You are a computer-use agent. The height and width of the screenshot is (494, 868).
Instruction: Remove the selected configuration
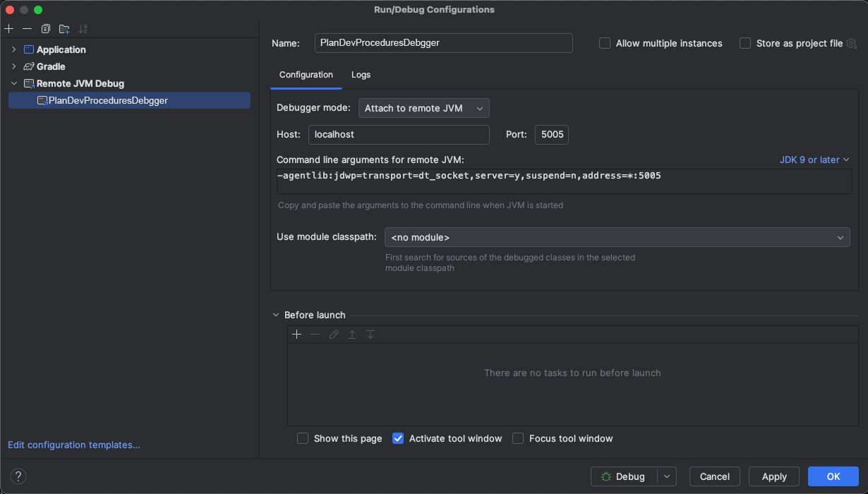pos(26,28)
